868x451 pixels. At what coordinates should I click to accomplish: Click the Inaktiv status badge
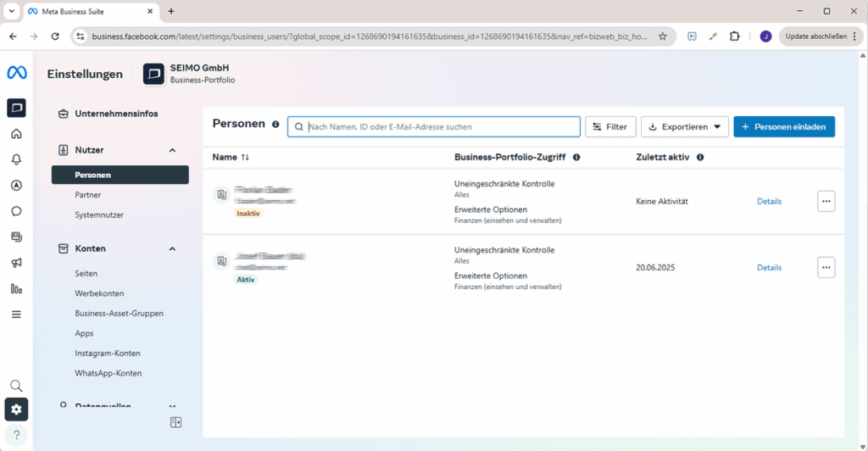248,214
